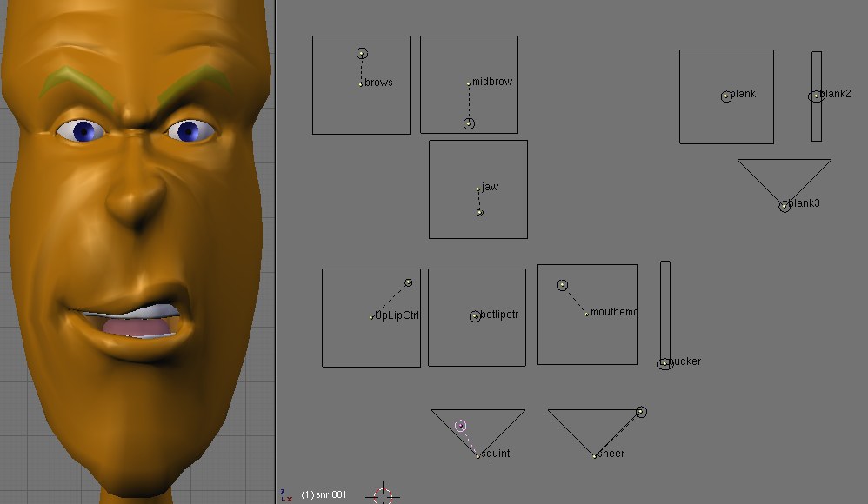Select the sneer control handle circle
This screenshot has width=868, height=504.
tap(641, 412)
